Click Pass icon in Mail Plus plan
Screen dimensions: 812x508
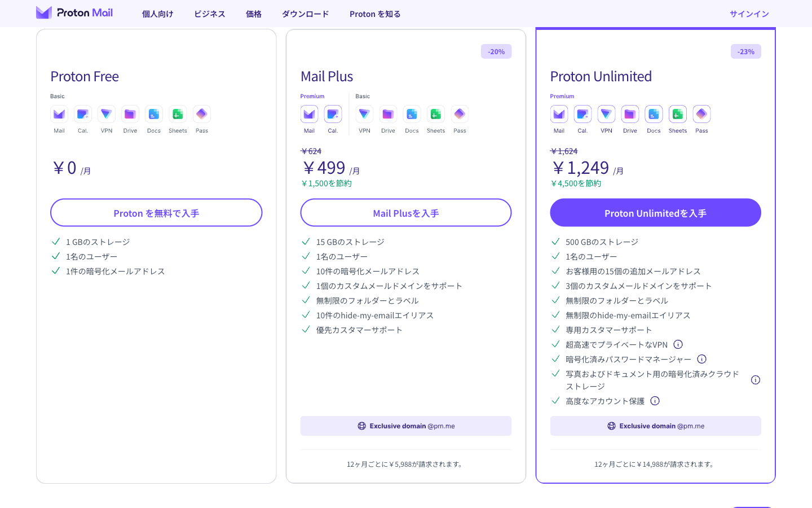[x=460, y=114]
